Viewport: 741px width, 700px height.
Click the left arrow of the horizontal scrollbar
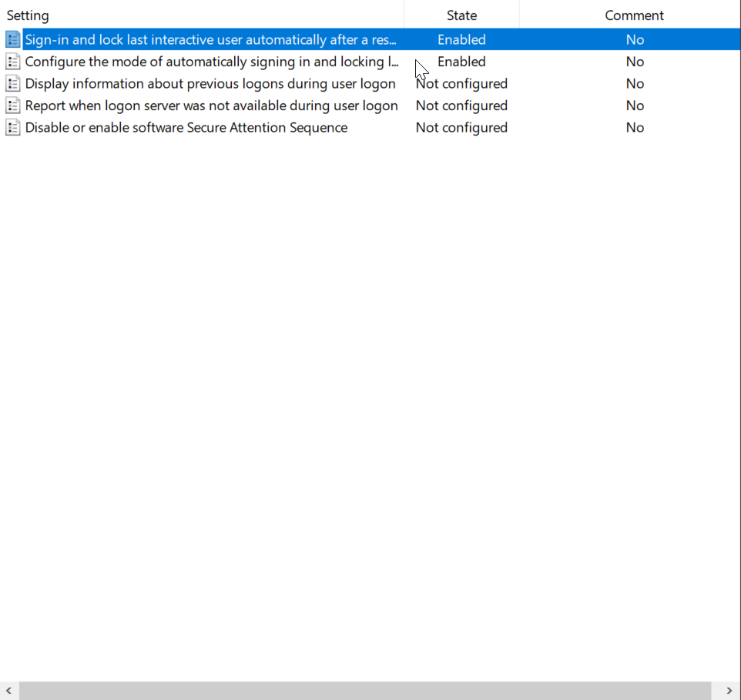(9, 691)
